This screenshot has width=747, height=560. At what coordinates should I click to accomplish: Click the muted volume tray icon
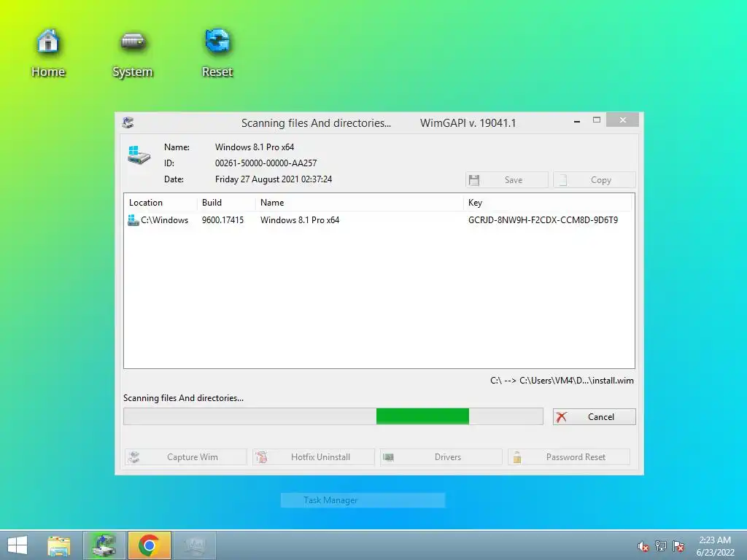(643, 546)
